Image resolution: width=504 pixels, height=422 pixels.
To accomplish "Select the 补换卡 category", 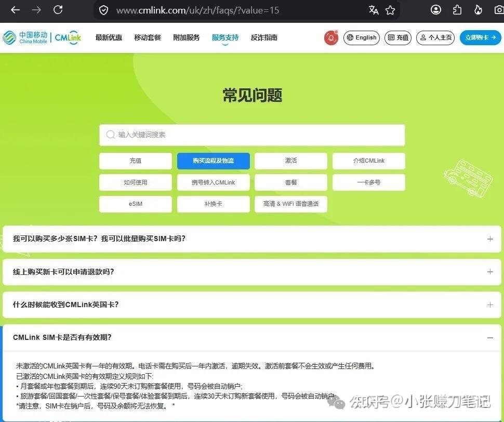I will point(214,204).
